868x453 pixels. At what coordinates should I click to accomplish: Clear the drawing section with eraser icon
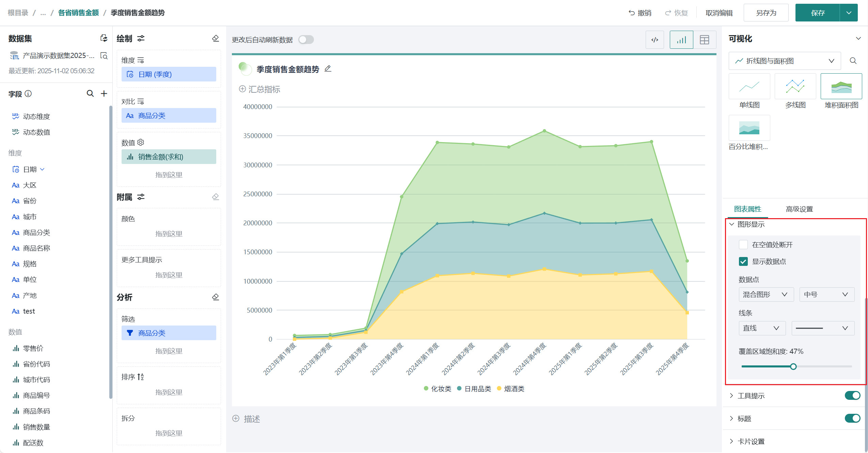click(x=215, y=39)
